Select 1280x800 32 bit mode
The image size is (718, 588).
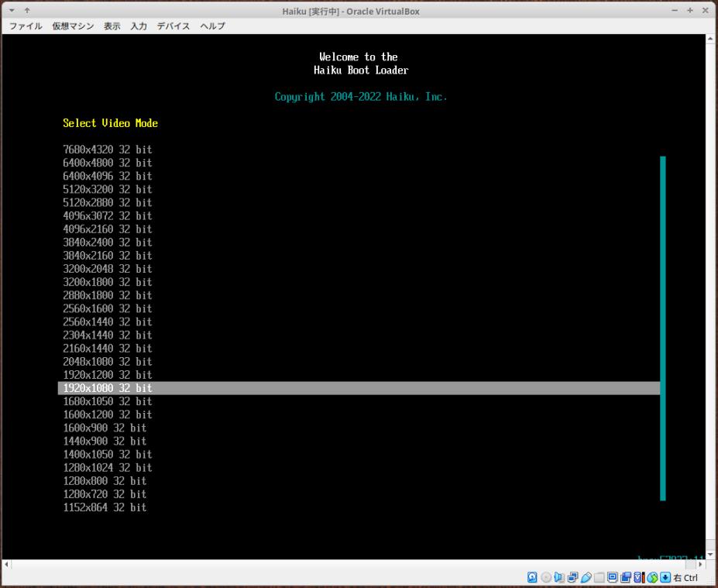click(x=105, y=481)
